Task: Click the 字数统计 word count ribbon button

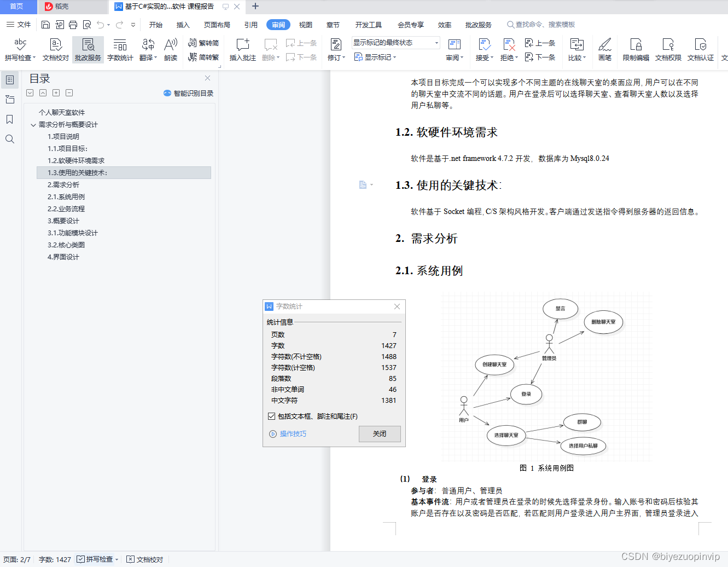Action: (120, 49)
